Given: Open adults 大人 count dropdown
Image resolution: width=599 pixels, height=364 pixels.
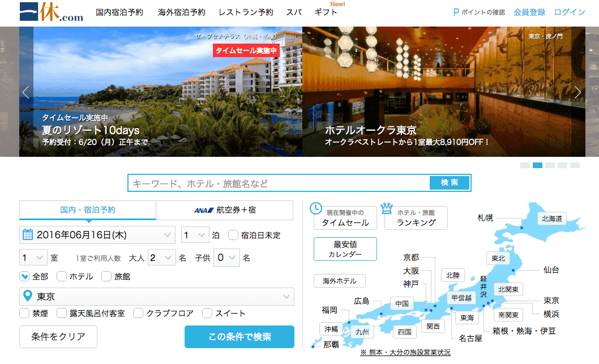Looking at the screenshot, I should (161, 258).
